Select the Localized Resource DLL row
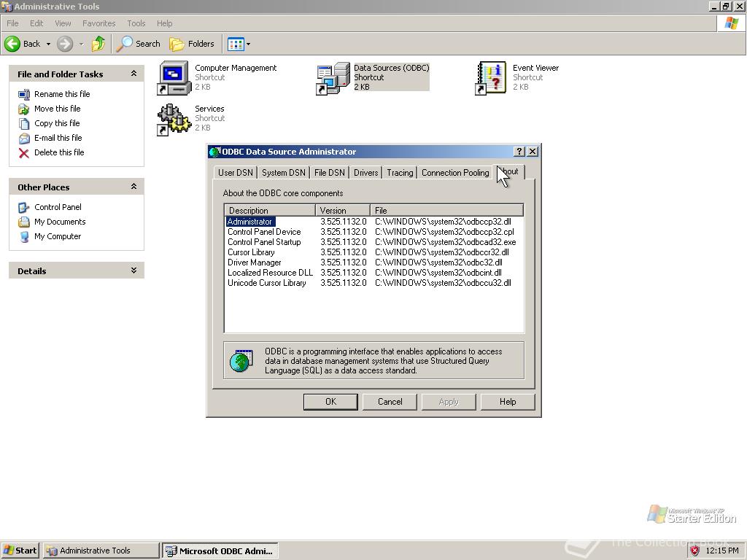 coord(374,273)
